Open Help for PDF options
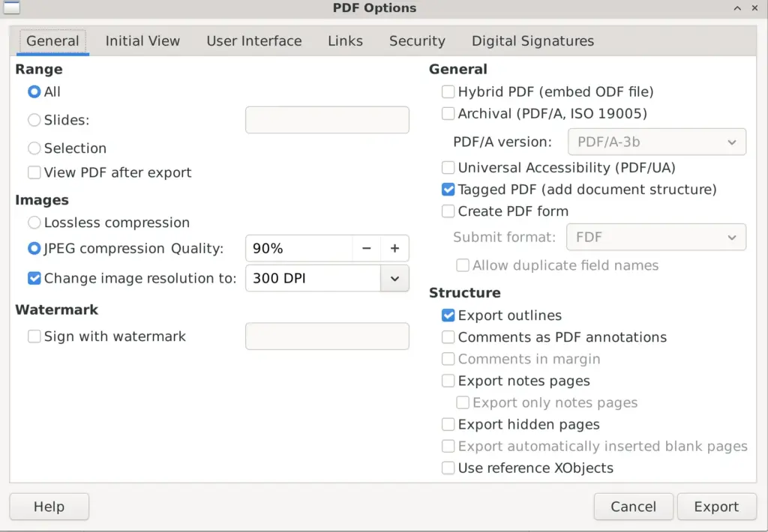 pyautogui.click(x=49, y=507)
